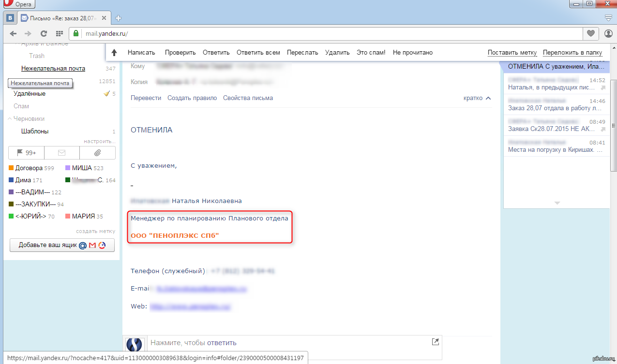This screenshot has height=364, width=617.
Task: Click Переслать in the mail toolbar
Action: 302,52
